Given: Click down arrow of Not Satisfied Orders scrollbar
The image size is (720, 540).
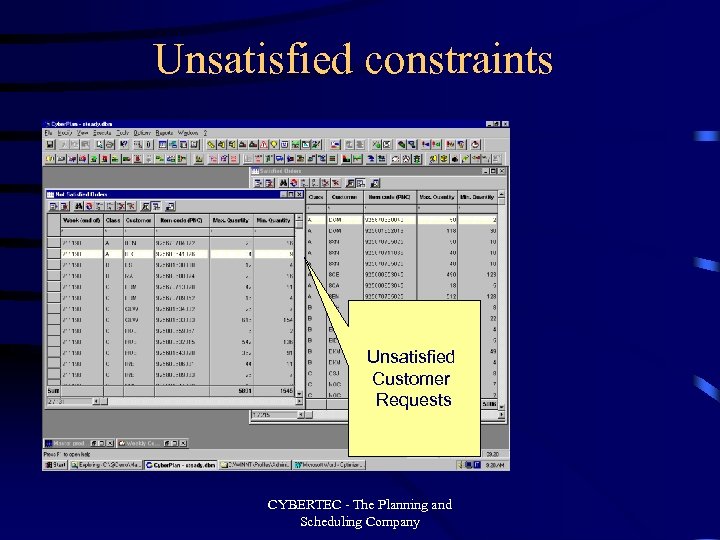Looking at the screenshot, I should (x=299, y=394).
